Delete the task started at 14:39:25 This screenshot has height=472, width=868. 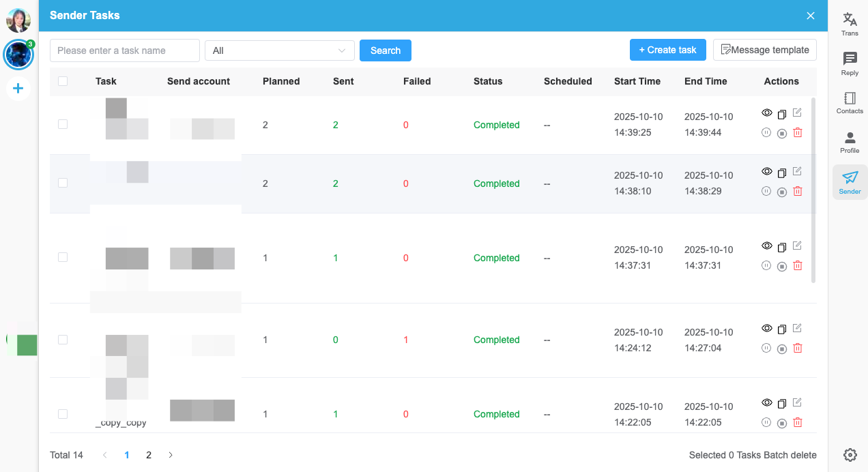pyautogui.click(x=797, y=133)
